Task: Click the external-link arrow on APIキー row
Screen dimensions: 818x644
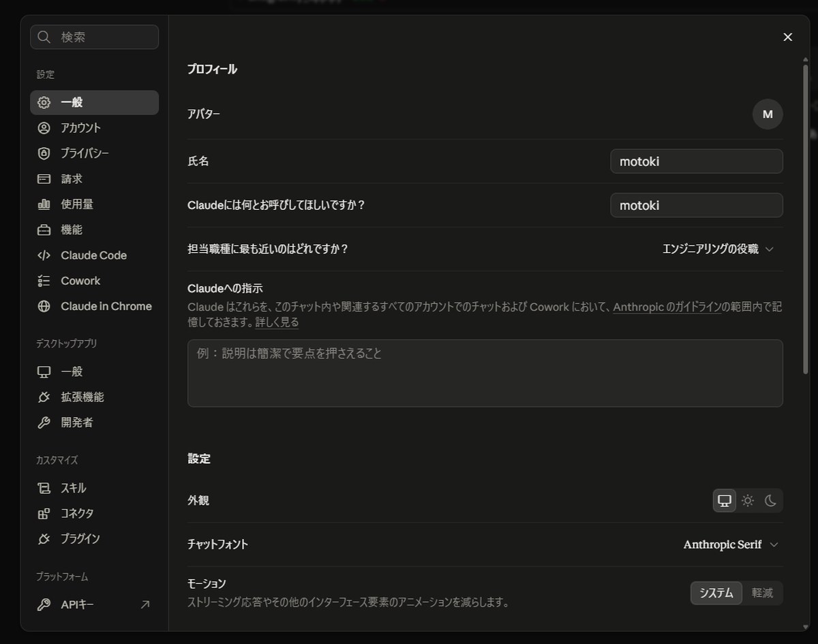Action: tap(145, 604)
